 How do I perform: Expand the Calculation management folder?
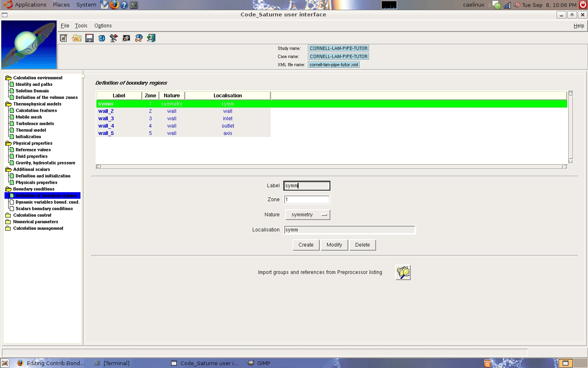[x=8, y=228]
